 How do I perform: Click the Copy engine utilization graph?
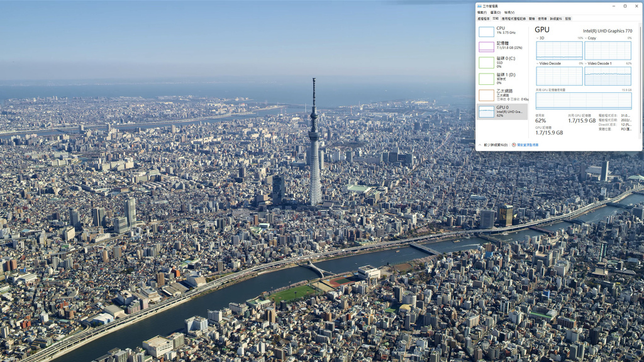pos(608,50)
